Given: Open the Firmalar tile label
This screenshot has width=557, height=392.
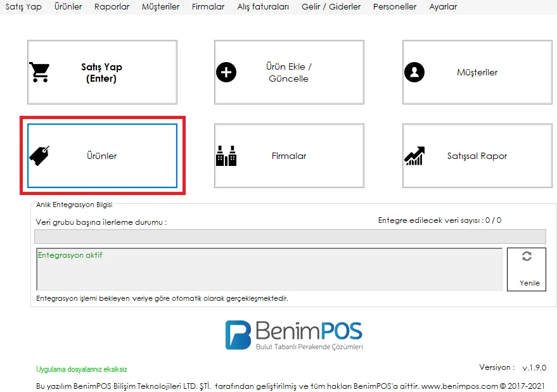Looking at the screenshot, I should [289, 156].
